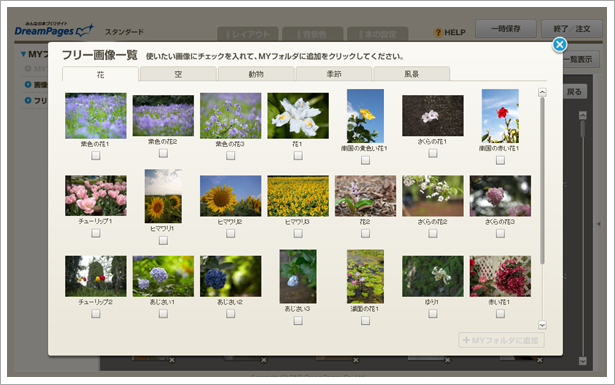Viewport: 615px width, 385px height.
Task: Select the チューリップ2 thumbnail
Action: click(x=96, y=276)
